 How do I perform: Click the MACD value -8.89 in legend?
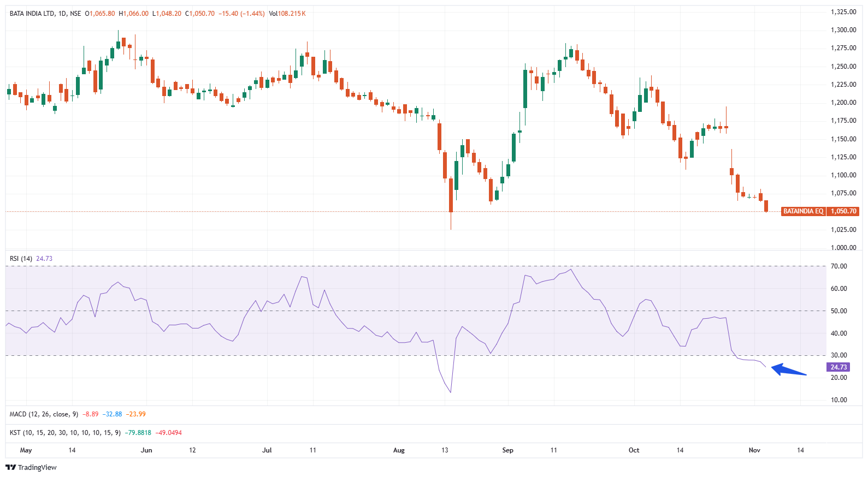(x=91, y=414)
